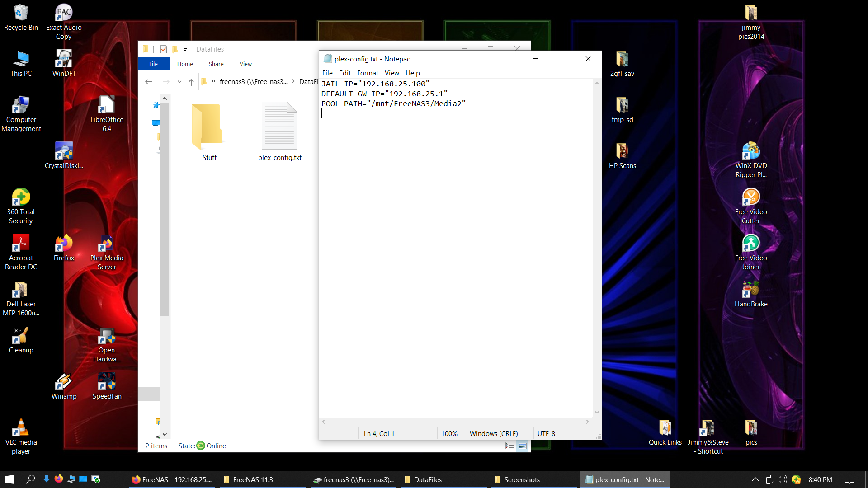Select CrystalDiskInfo desktop shortcut

(64, 156)
